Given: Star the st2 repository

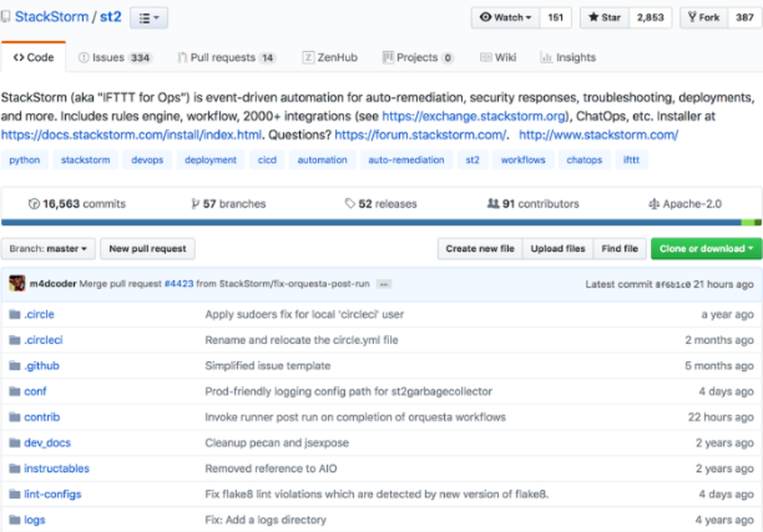Looking at the screenshot, I should pos(604,18).
